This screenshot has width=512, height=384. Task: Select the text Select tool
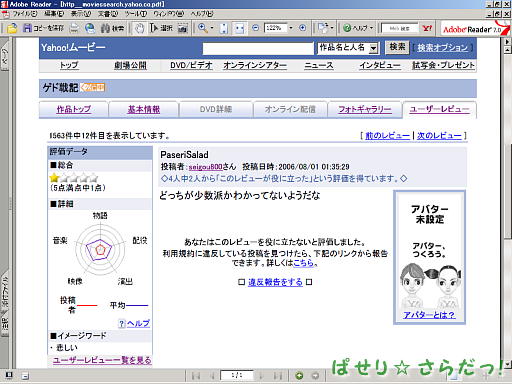point(161,28)
